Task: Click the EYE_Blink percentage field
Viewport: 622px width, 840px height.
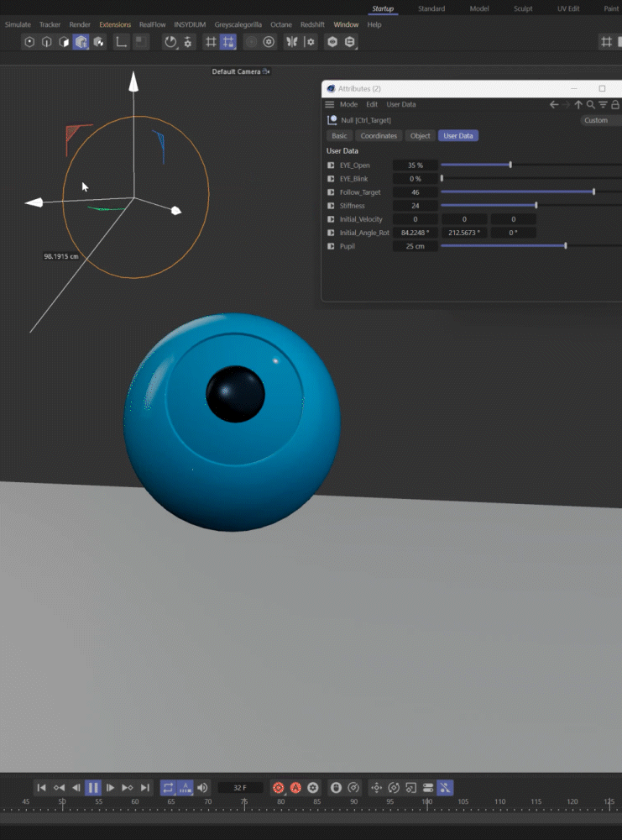Action: point(416,179)
